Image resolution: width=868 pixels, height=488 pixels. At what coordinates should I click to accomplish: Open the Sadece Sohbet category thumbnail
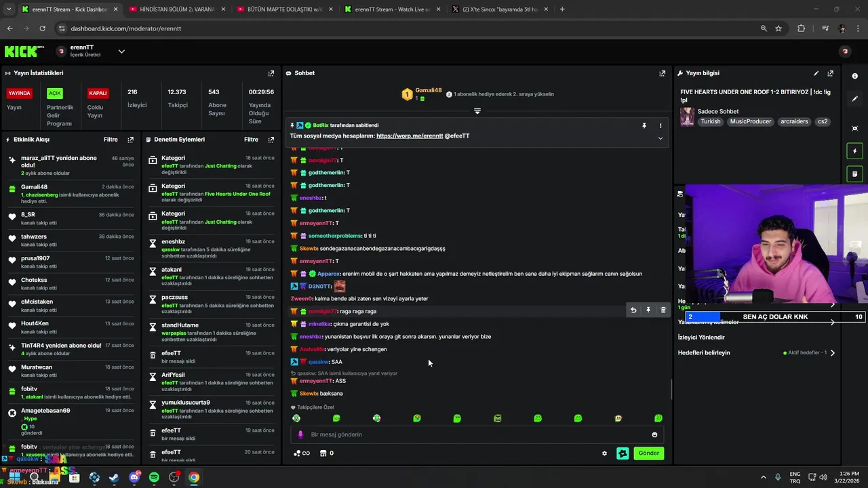(x=688, y=117)
